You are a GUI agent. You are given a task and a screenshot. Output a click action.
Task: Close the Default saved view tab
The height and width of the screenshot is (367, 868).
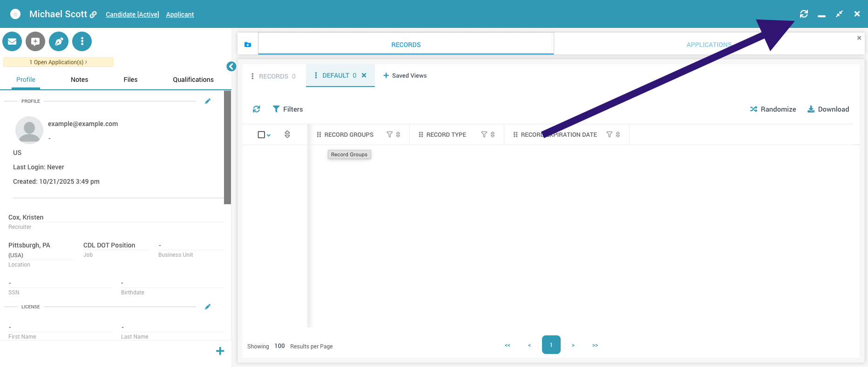click(364, 75)
